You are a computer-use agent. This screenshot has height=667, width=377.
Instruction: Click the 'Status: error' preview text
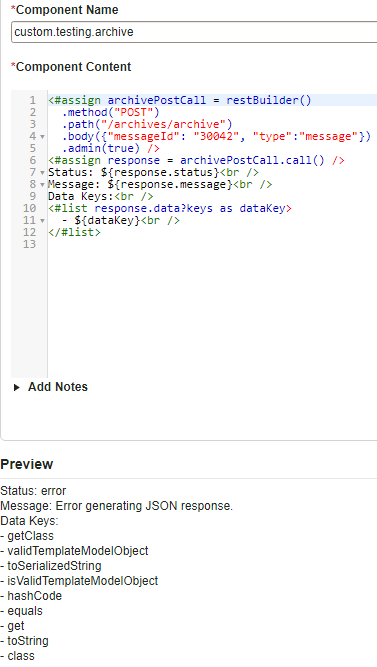tap(33, 491)
